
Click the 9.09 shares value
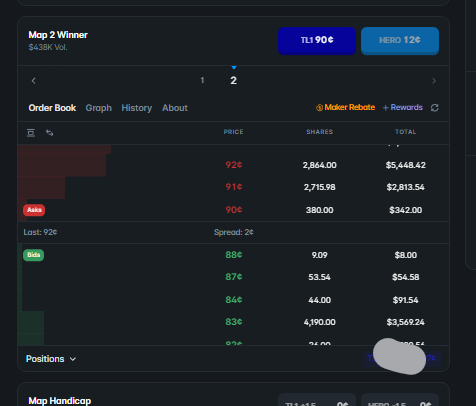click(x=320, y=255)
